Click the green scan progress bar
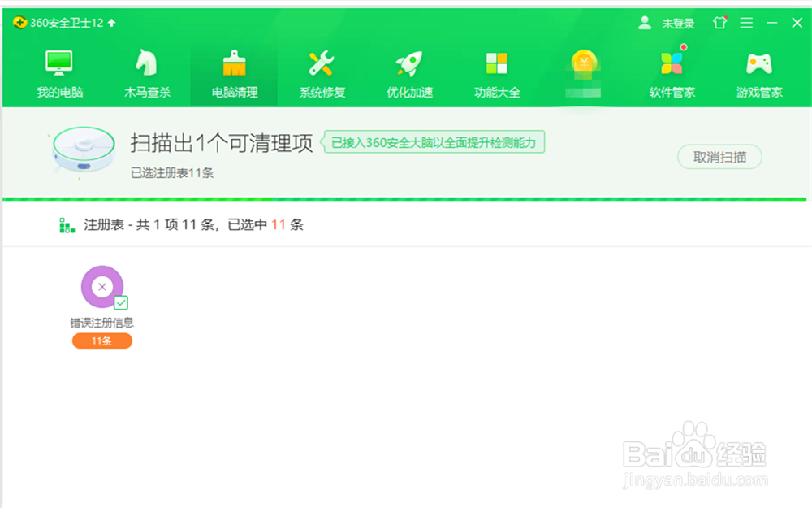Viewport: 812px width, 508px height. [x=404, y=198]
